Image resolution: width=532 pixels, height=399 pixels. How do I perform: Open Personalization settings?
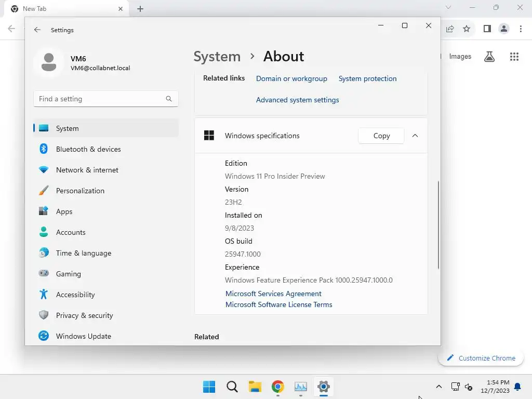click(106, 191)
